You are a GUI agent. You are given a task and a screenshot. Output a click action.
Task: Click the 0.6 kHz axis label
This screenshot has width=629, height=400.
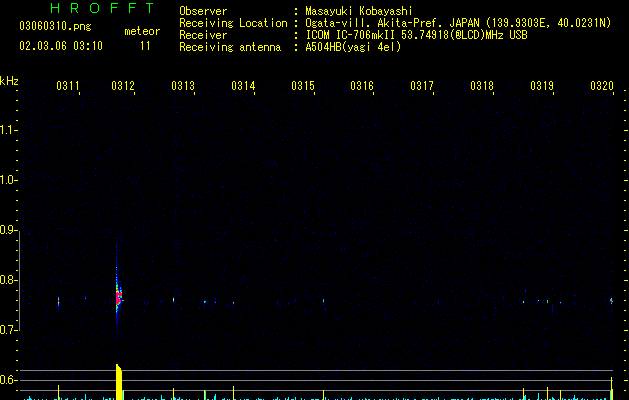point(8,380)
